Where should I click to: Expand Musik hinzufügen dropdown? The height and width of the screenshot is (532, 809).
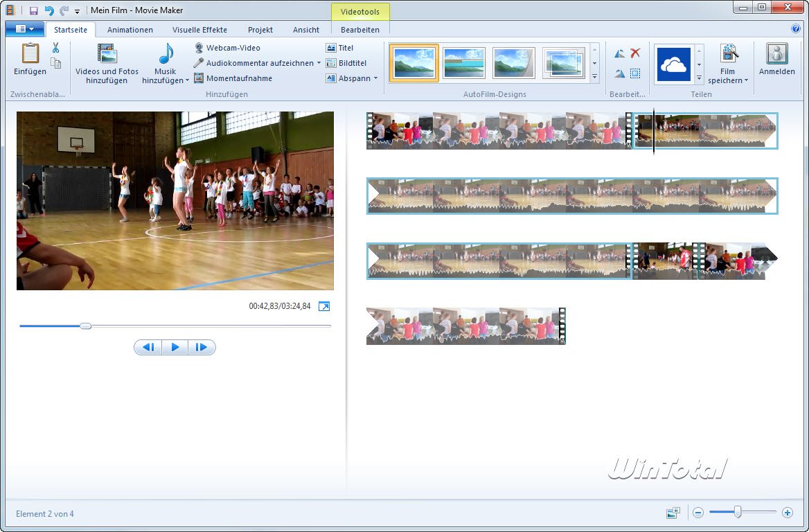(x=188, y=81)
